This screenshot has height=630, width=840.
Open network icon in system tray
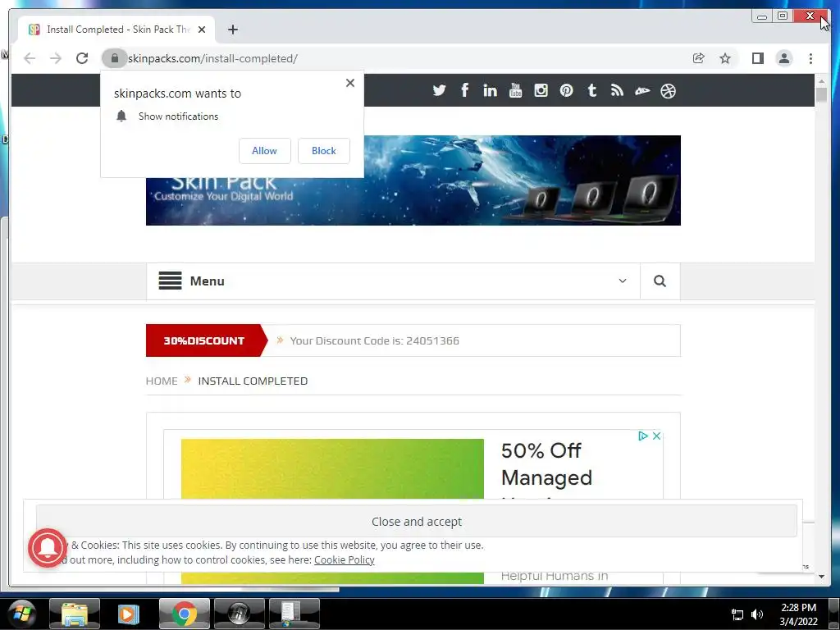point(737,614)
